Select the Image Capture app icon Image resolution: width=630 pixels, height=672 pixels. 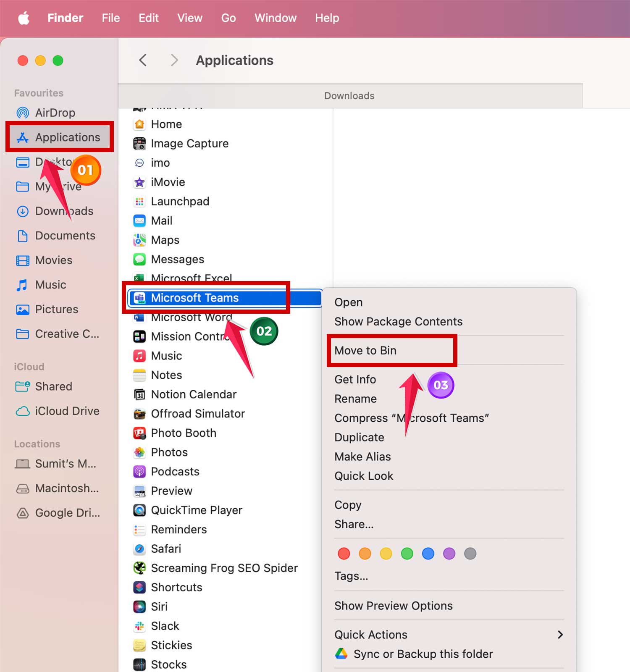click(x=139, y=144)
